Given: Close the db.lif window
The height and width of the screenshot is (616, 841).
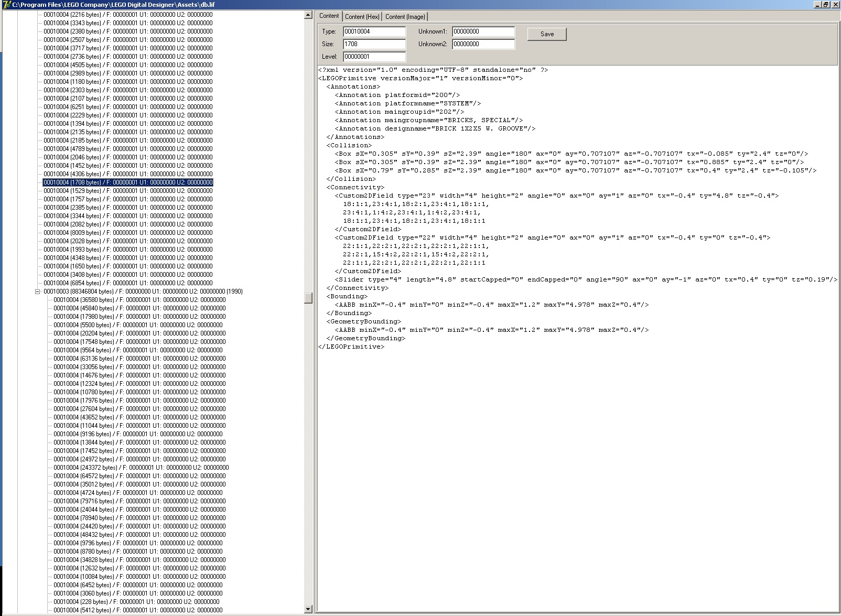Looking at the screenshot, I should click(x=835, y=5).
